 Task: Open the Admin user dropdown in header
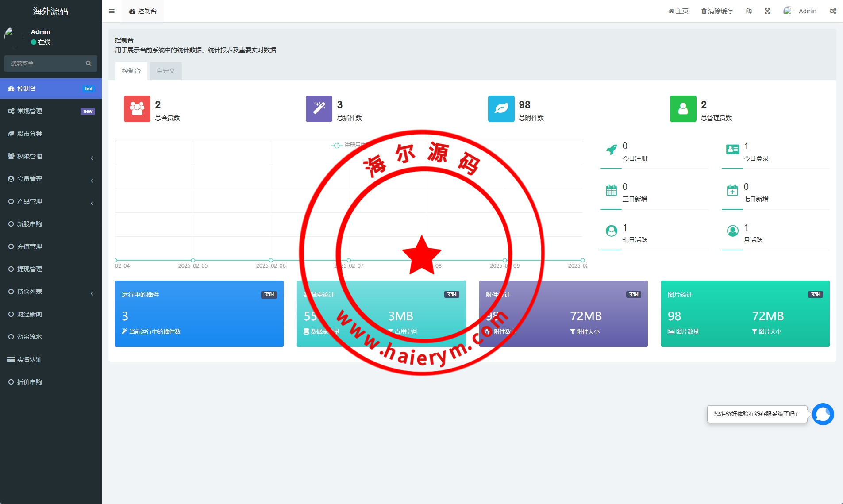coord(801,11)
